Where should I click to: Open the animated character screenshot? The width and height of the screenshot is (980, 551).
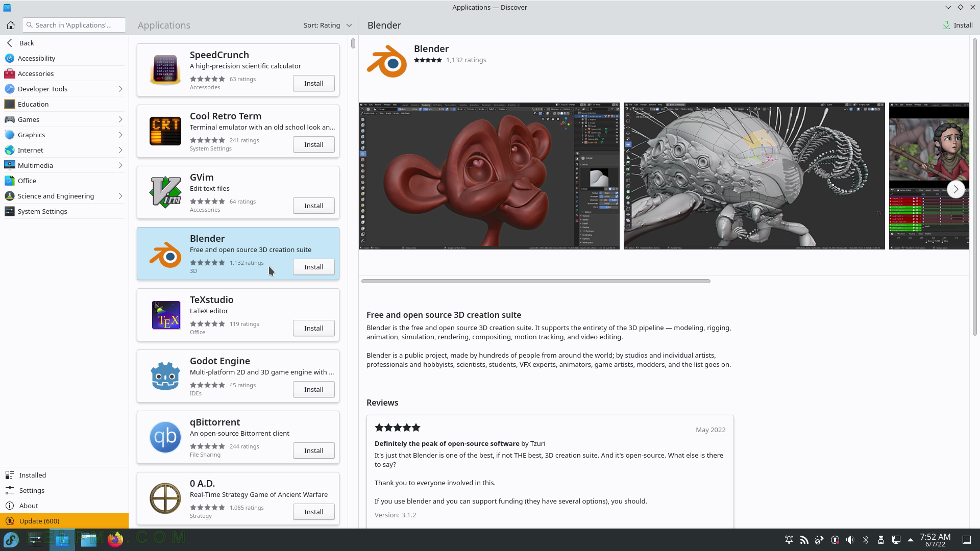pos(929,176)
